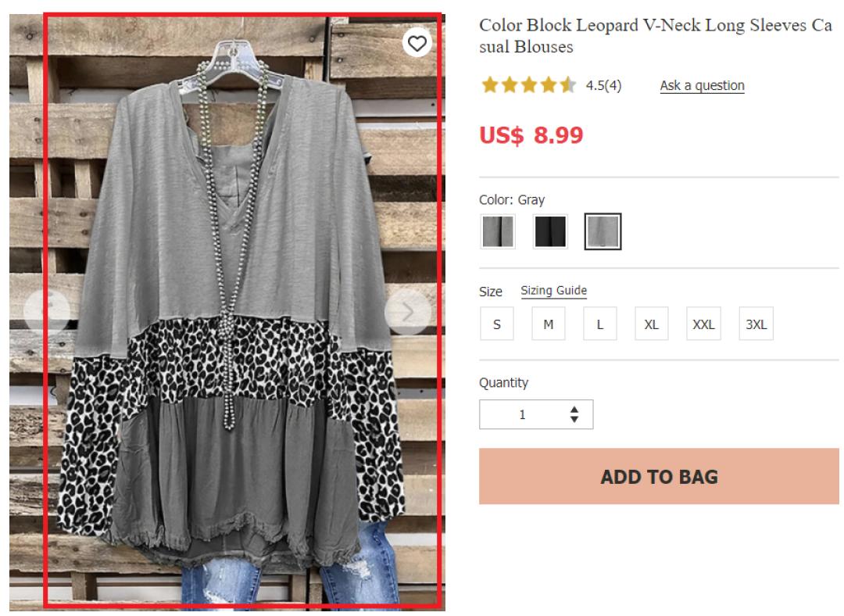Click the heart wishlist icon on photo

[418, 44]
